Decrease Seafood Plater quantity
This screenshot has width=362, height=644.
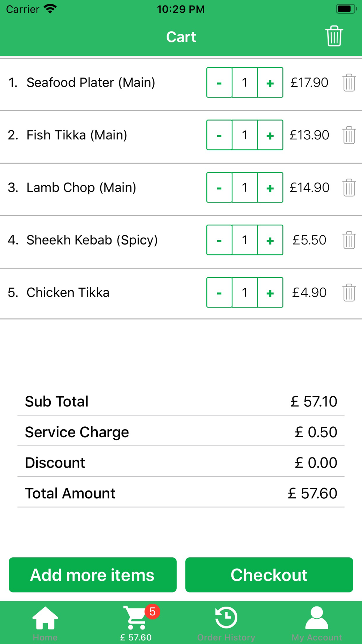pyautogui.click(x=219, y=83)
